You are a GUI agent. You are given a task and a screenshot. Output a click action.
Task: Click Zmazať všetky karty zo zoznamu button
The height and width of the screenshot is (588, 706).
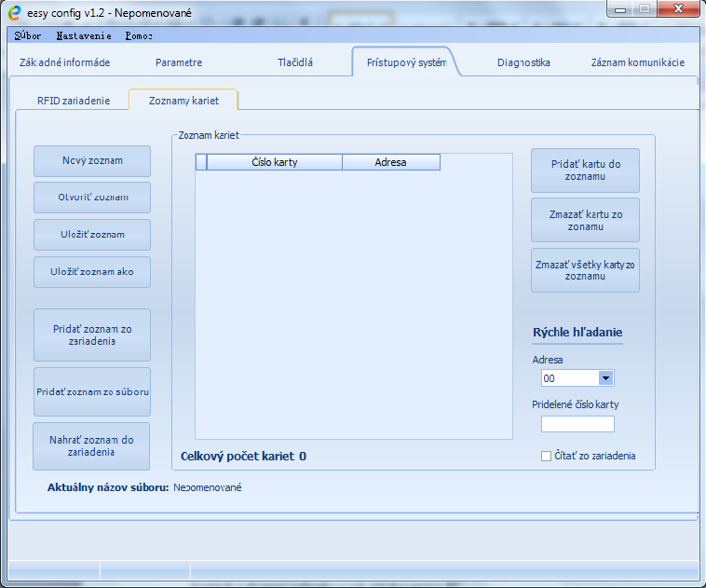click(x=585, y=270)
